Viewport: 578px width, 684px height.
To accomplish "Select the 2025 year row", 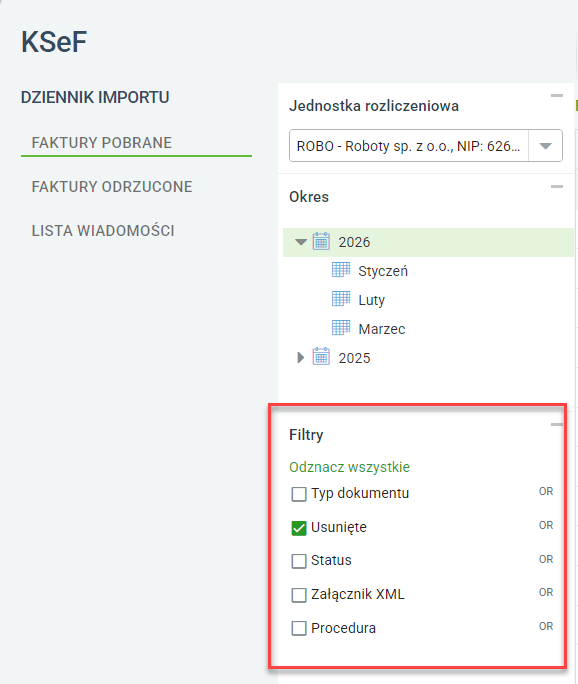I will [x=354, y=358].
